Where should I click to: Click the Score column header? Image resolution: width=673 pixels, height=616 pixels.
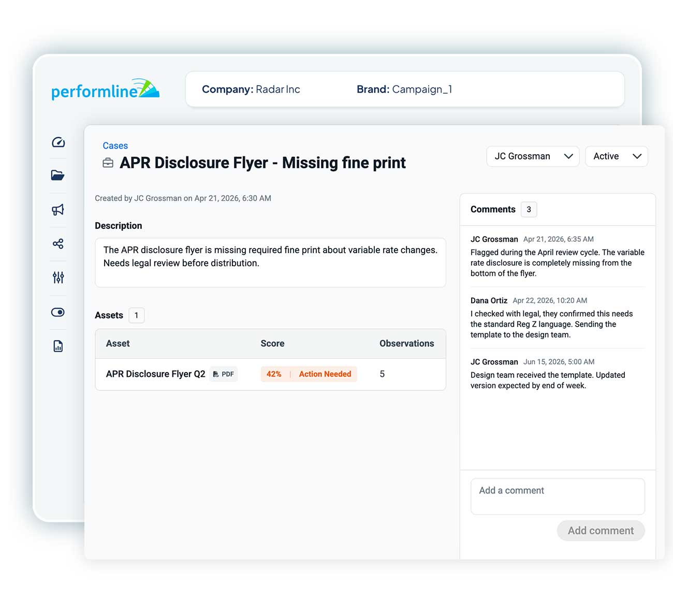click(272, 344)
